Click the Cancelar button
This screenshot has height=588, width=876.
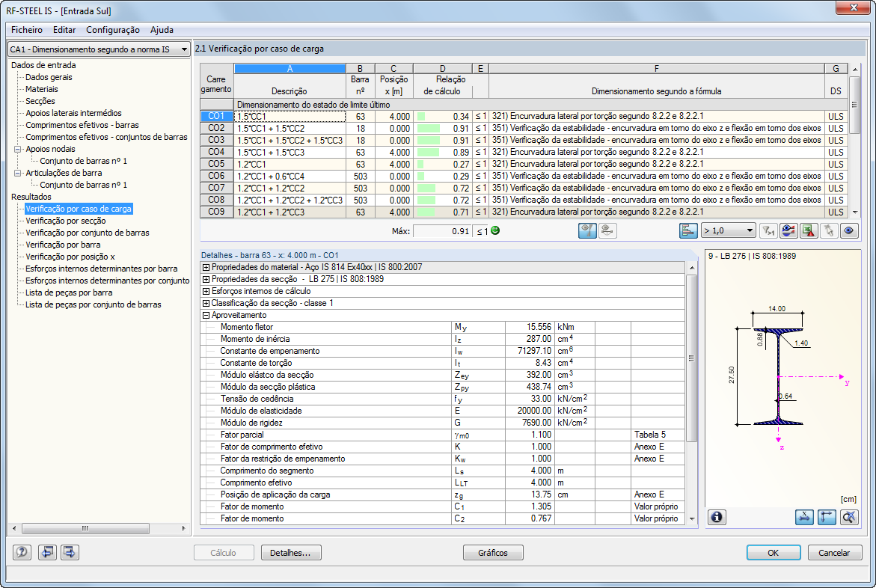834,553
